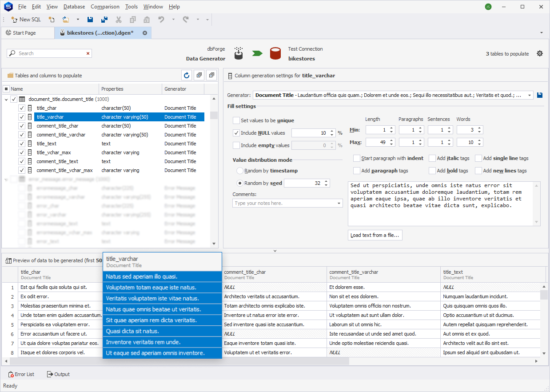This screenshot has width=550, height=392.
Task: Click the dbForge application logo icon
Action: [7, 7]
